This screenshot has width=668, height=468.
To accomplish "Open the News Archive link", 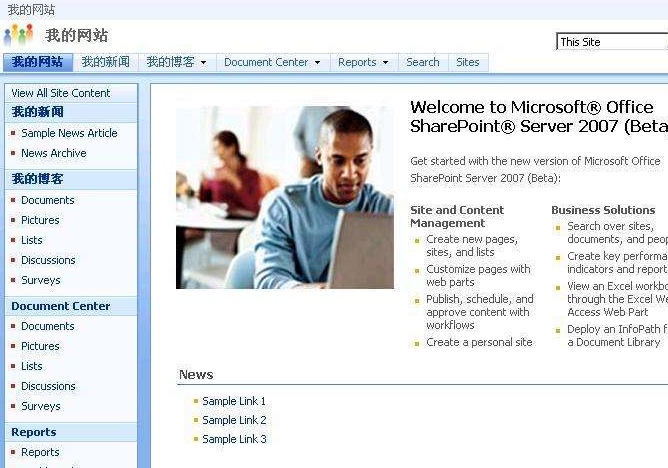I will [54, 153].
